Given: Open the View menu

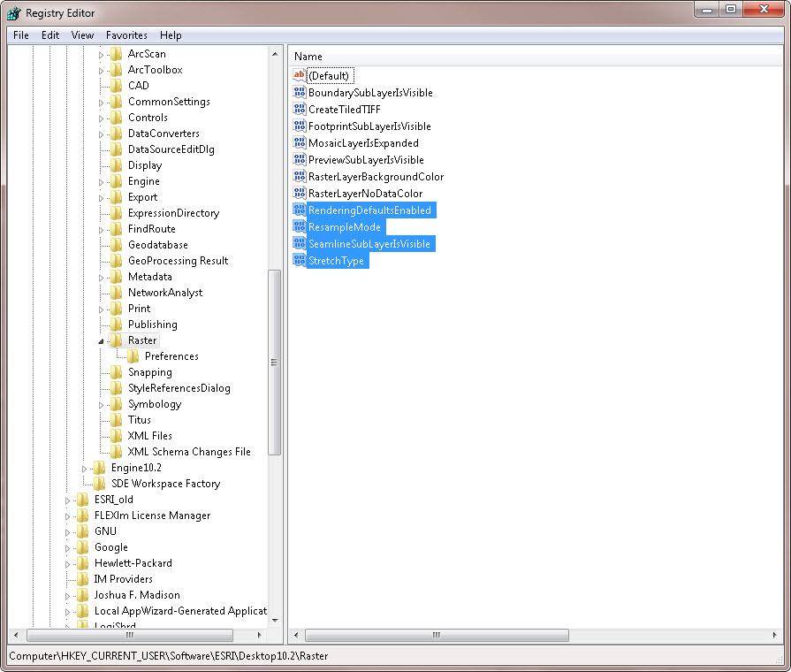Looking at the screenshot, I should 82,35.
